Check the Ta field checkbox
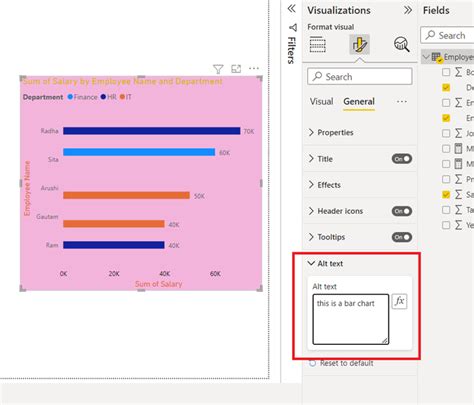 [x=446, y=210]
